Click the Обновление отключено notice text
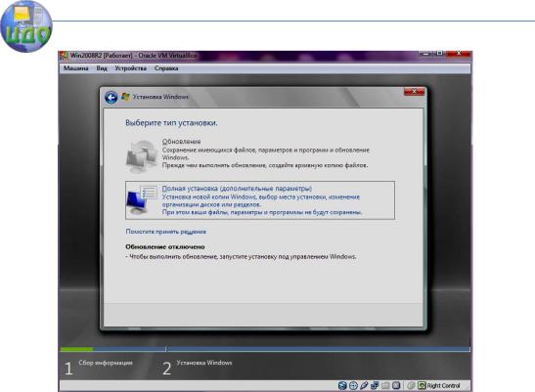The height and width of the screenshot is (392, 535). [x=165, y=246]
